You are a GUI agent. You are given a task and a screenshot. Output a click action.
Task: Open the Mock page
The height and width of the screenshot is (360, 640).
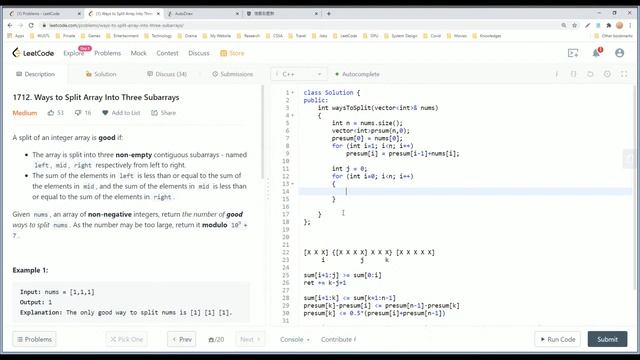coord(138,53)
